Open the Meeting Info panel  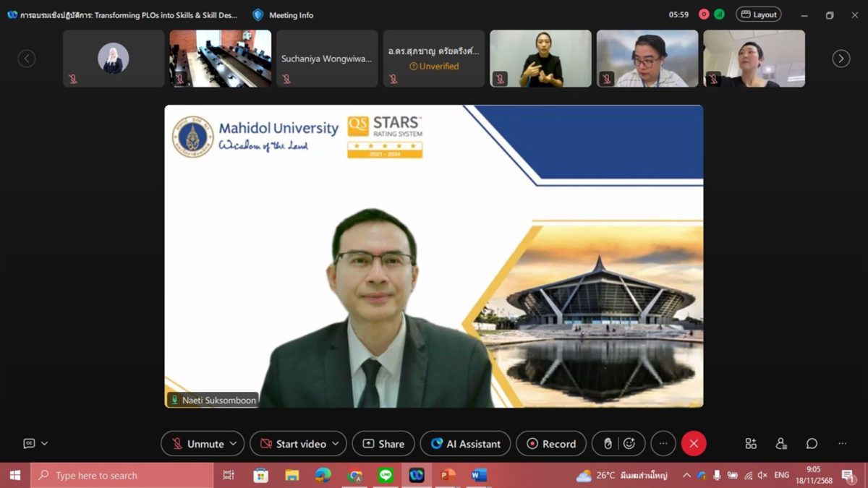pos(283,14)
